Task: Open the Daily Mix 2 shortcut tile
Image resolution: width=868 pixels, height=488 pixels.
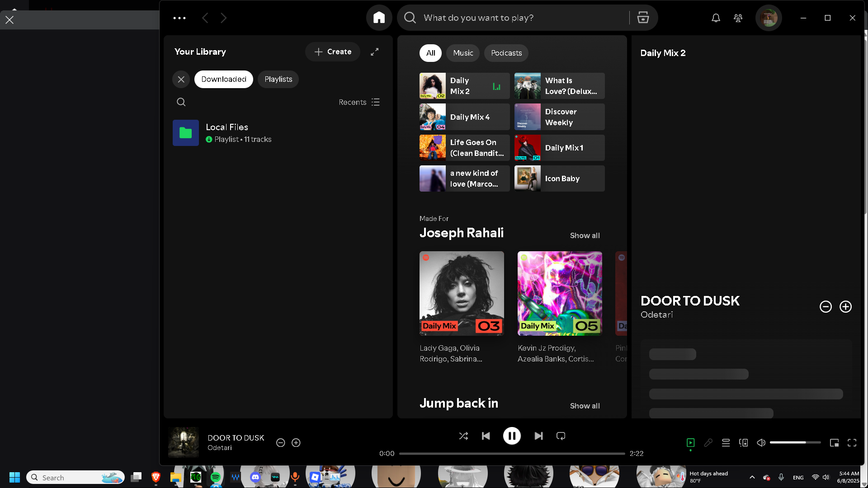Action: click(464, 86)
